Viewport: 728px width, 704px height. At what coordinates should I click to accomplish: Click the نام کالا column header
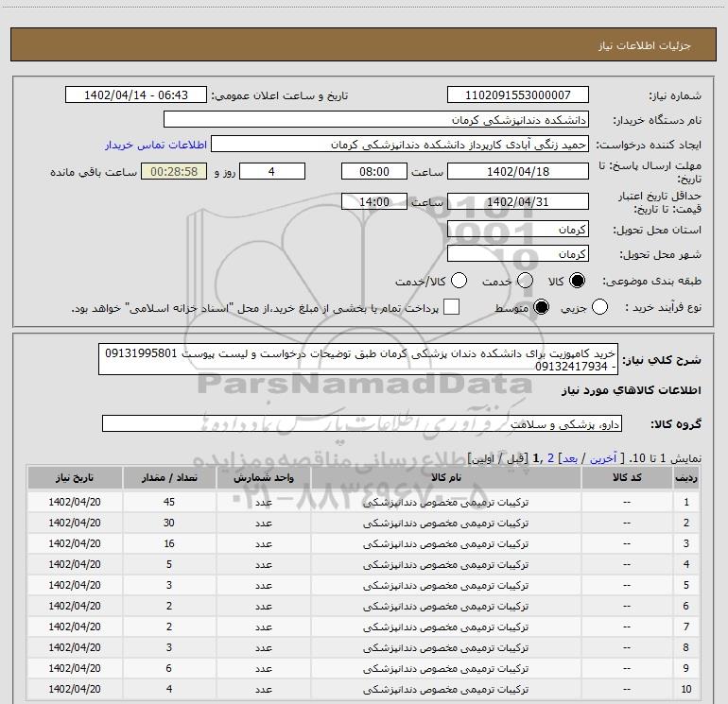445,477
